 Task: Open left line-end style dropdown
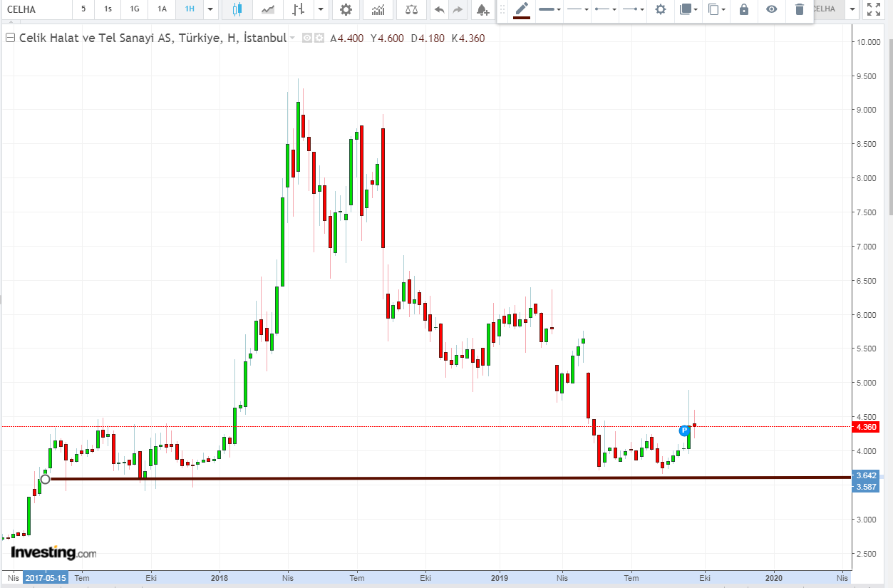[606, 9]
